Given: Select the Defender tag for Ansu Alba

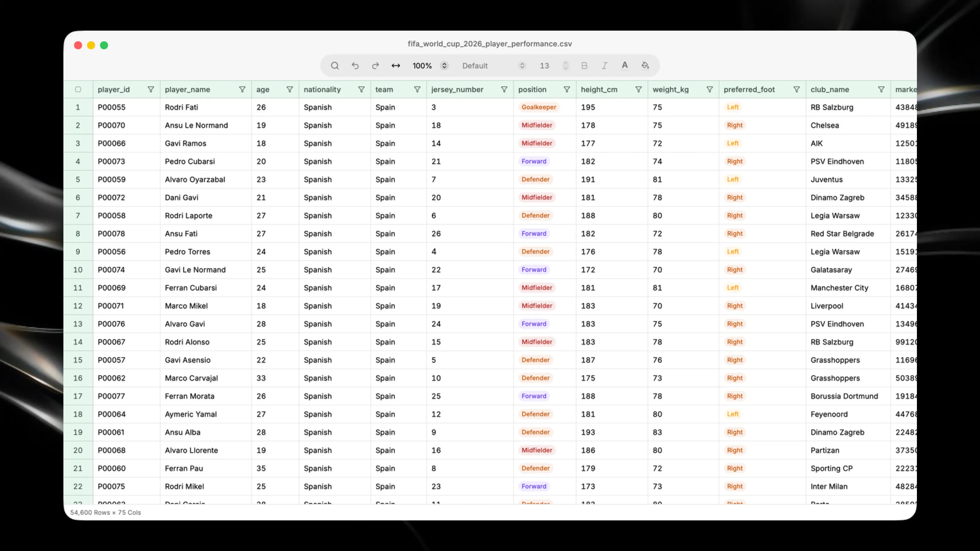Looking at the screenshot, I should 535,432.
